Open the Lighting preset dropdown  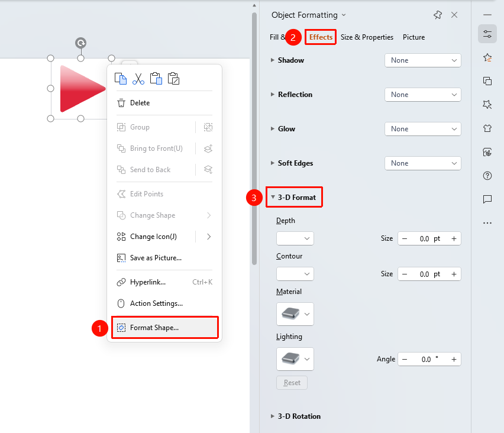[x=295, y=359]
